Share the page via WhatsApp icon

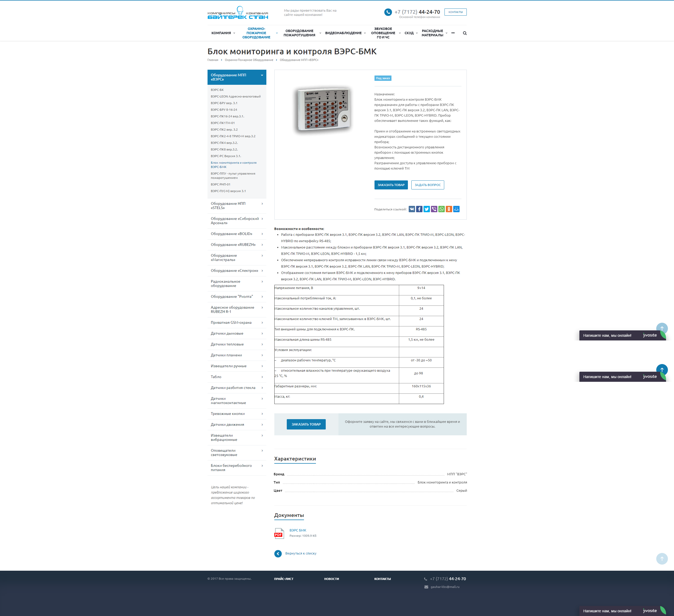[x=442, y=209]
